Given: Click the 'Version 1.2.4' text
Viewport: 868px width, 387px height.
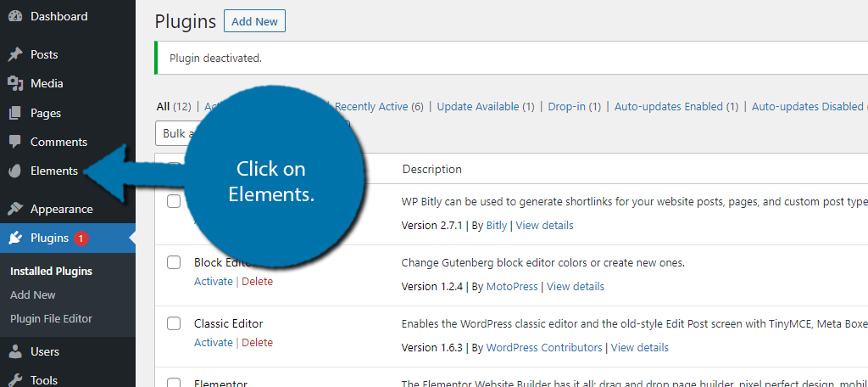Looking at the screenshot, I should pyautogui.click(x=431, y=287).
